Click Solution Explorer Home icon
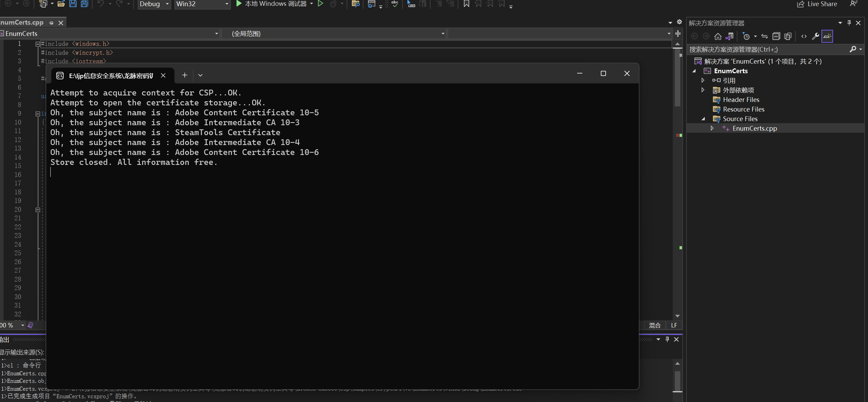The width and height of the screenshot is (868, 402). coord(718,36)
